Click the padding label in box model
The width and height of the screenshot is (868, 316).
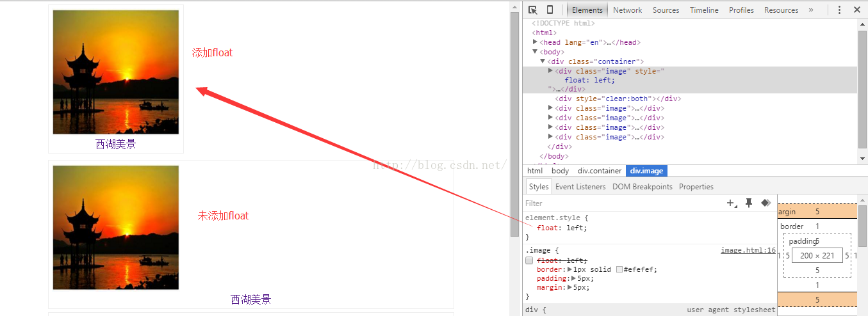pos(801,241)
